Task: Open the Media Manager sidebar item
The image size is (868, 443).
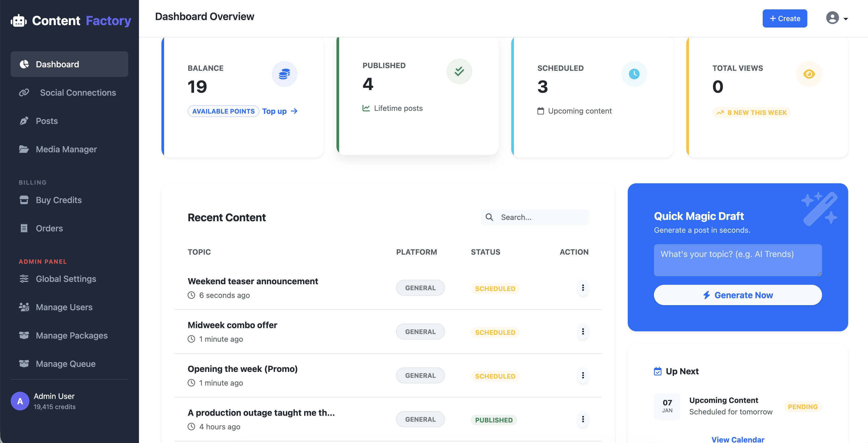Action: tap(66, 149)
